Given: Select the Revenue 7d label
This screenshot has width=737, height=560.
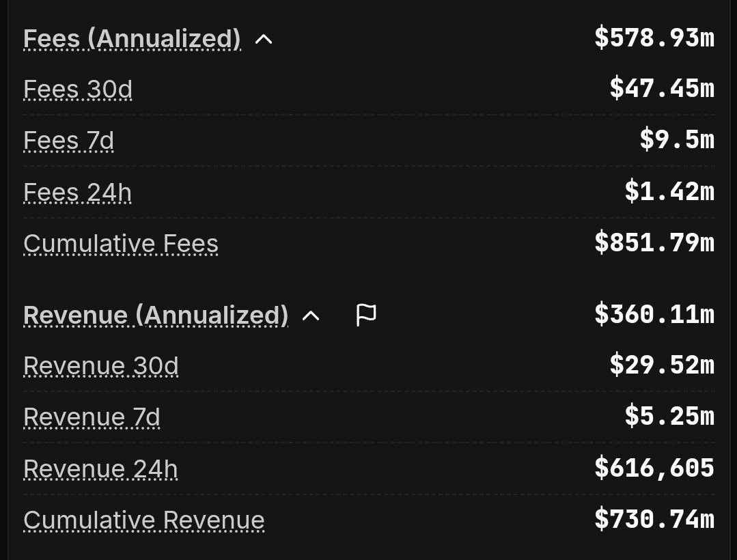Looking at the screenshot, I should (x=92, y=417).
